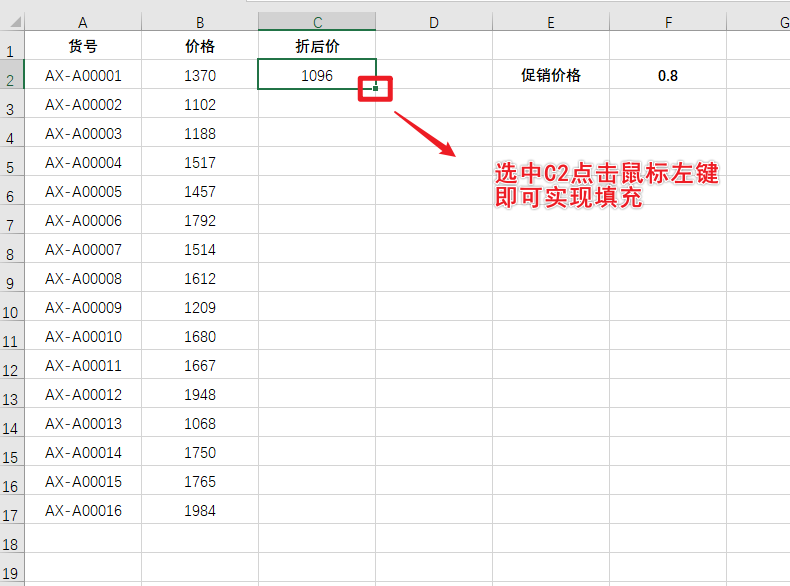Screen dimensions: 790x586
Task: Select cell AX-A00003
Action: coord(83,133)
